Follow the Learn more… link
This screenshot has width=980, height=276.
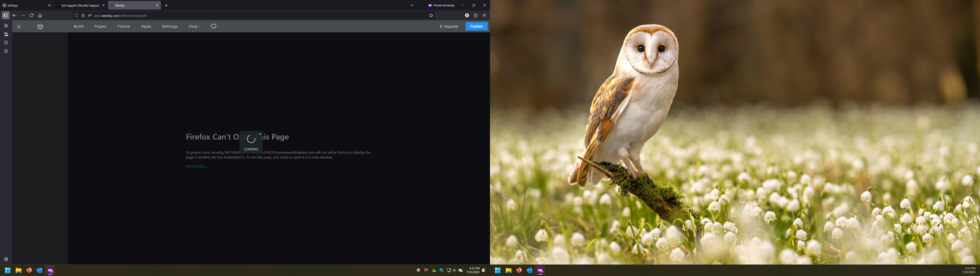click(x=196, y=166)
